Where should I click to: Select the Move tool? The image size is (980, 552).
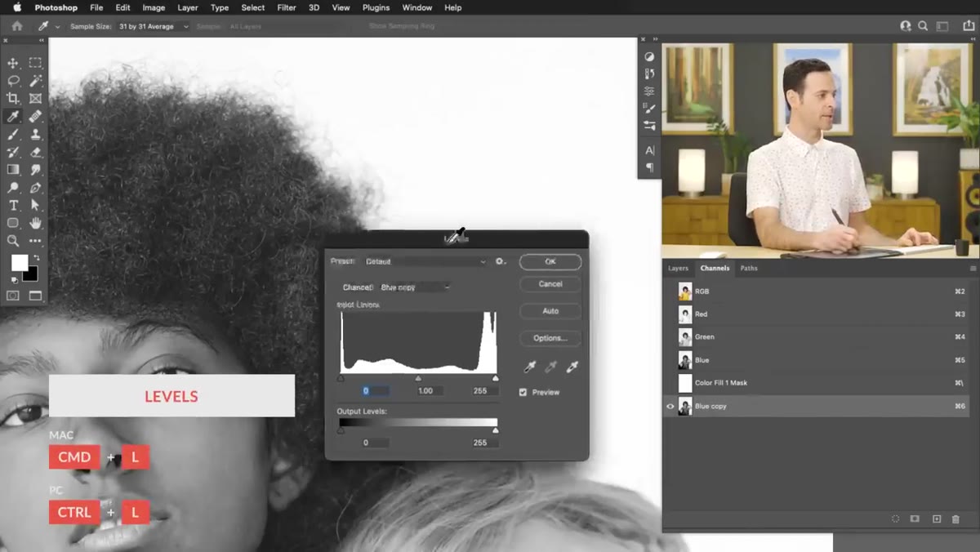coord(13,63)
